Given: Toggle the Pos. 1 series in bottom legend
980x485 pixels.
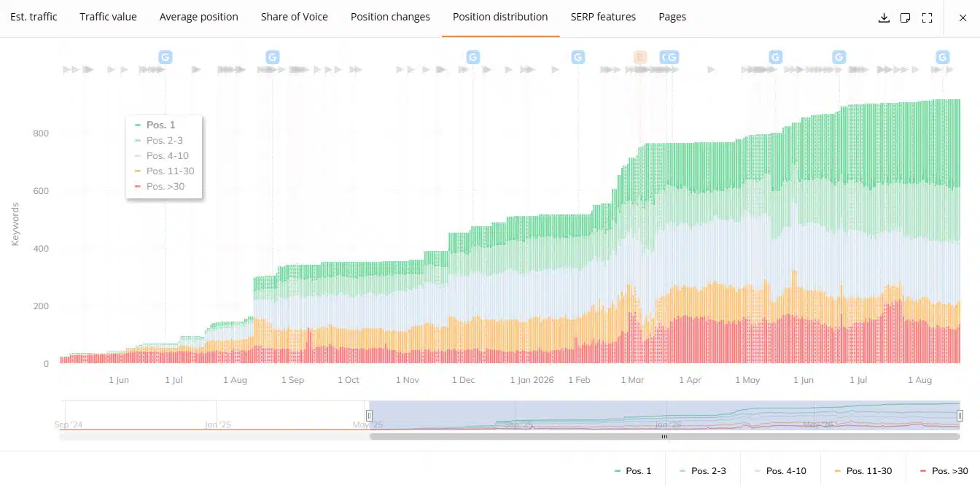Looking at the screenshot, I should pyautogui.click(x=633, y=471).
